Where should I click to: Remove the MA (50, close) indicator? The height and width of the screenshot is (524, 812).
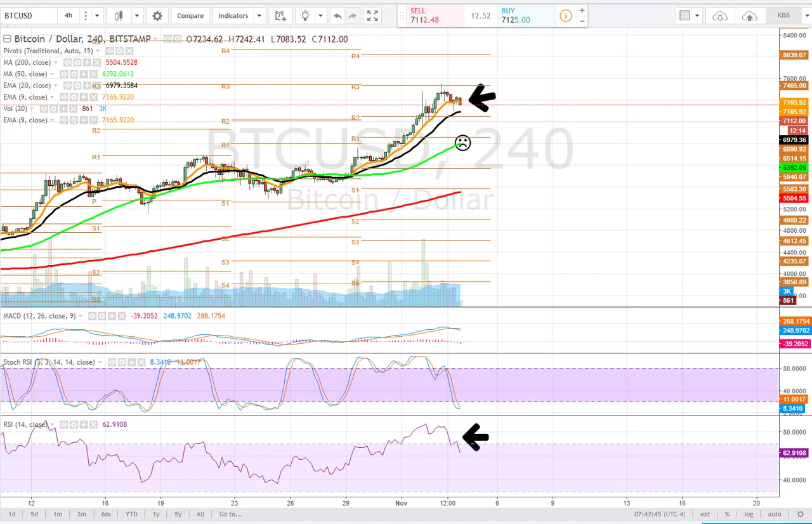(x=93, y=74)
